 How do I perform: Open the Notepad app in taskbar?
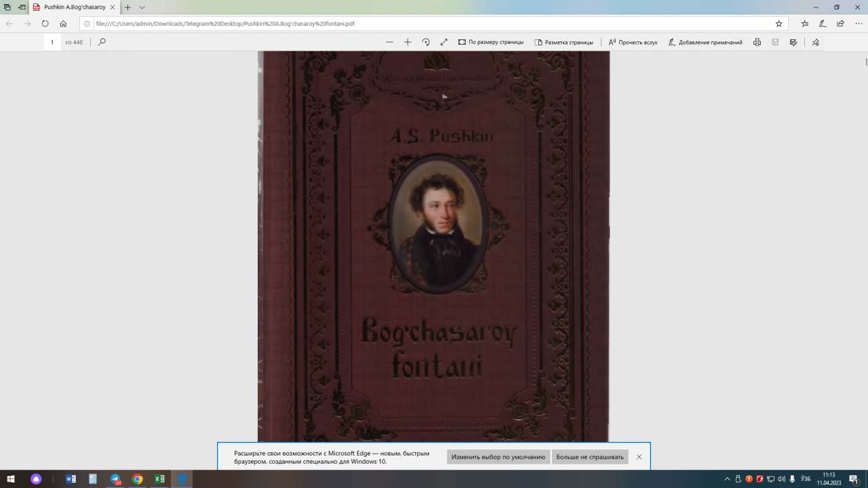(93, 479)
